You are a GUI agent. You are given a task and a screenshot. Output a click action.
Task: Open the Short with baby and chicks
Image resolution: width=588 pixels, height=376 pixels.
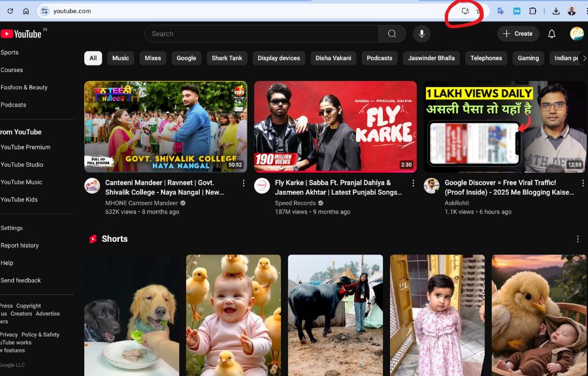[233, 315]
